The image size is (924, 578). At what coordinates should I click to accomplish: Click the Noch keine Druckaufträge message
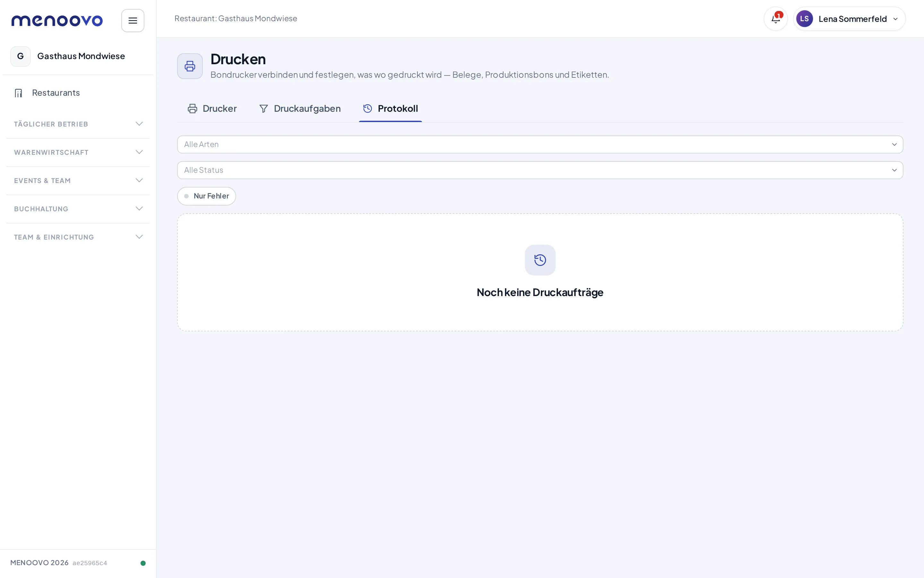click(x=540, y=293)
